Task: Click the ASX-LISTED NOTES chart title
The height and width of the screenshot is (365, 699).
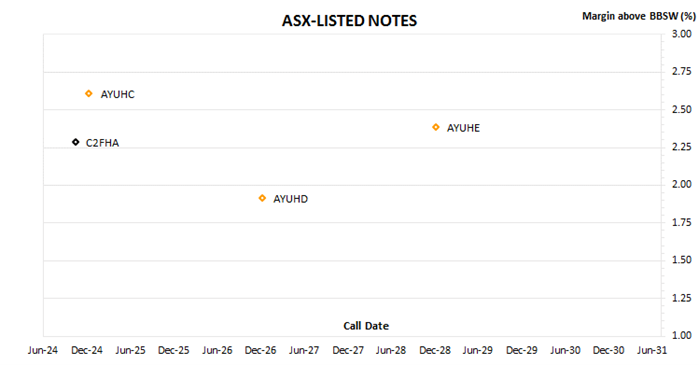Action: coord(350,21)
